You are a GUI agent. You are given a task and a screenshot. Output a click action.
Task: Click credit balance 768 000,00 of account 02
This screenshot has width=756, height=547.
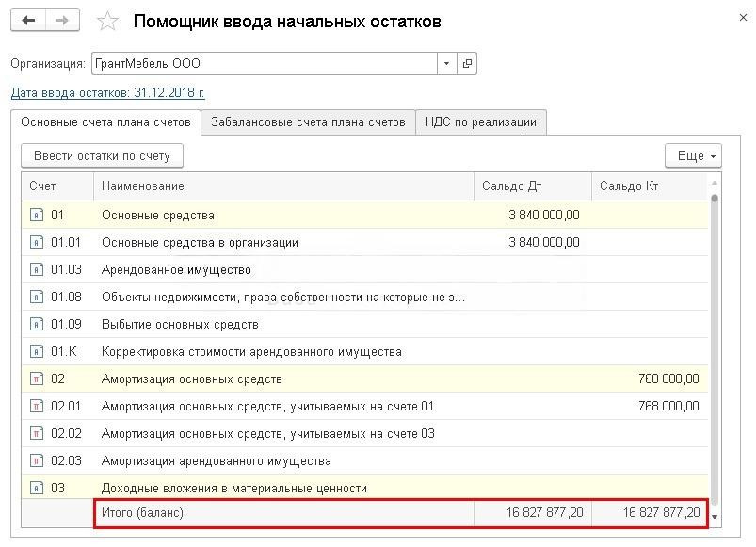[668, 378]
